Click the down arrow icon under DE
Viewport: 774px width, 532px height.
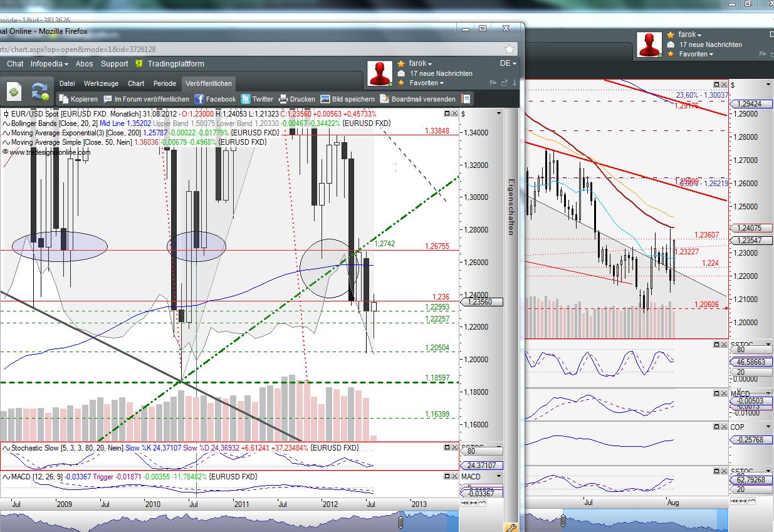coord(514,83)
